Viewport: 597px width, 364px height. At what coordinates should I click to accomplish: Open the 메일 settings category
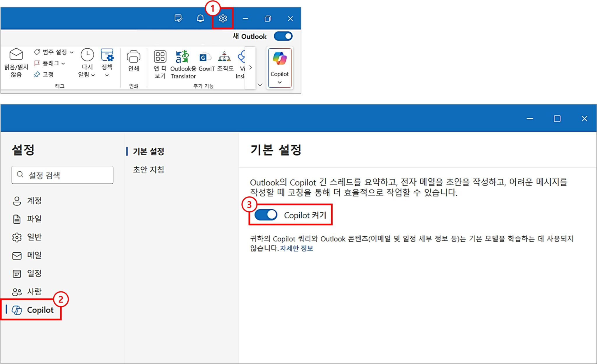point(27,255)
